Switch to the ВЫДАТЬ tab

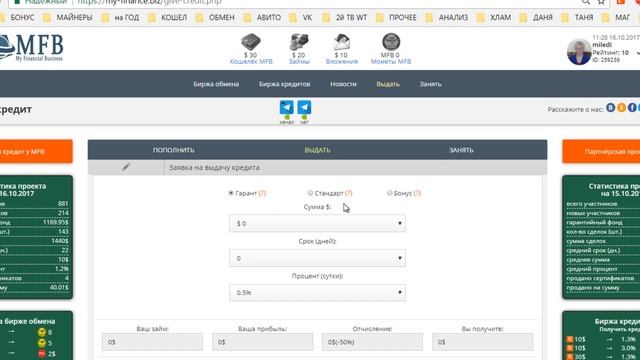point(317,150)
